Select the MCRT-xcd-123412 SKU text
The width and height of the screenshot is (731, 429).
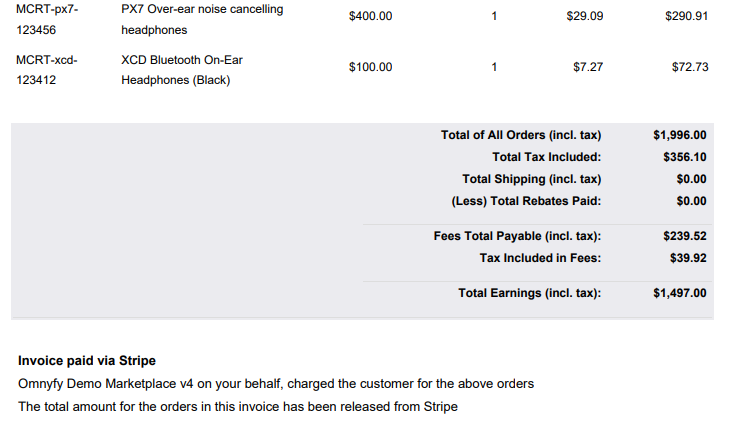click(x=47, y=70)
